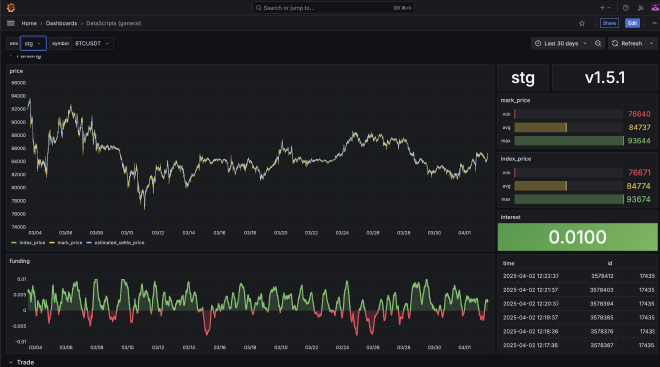Open the symbol BTCUSDT dropdown
Viewport: 660px width, 367px height.
tap(93, 43)
